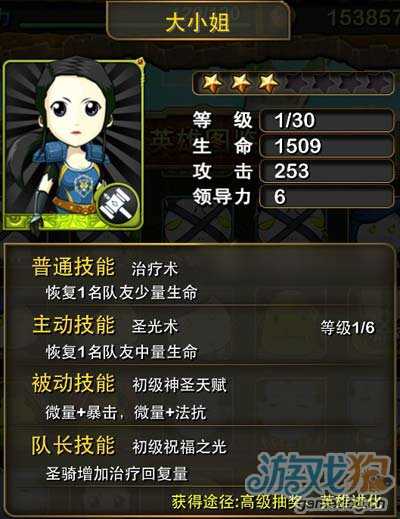Tap the 等级1/6 skill level label
The image size is (400, 519).
[x=348, y=328]
